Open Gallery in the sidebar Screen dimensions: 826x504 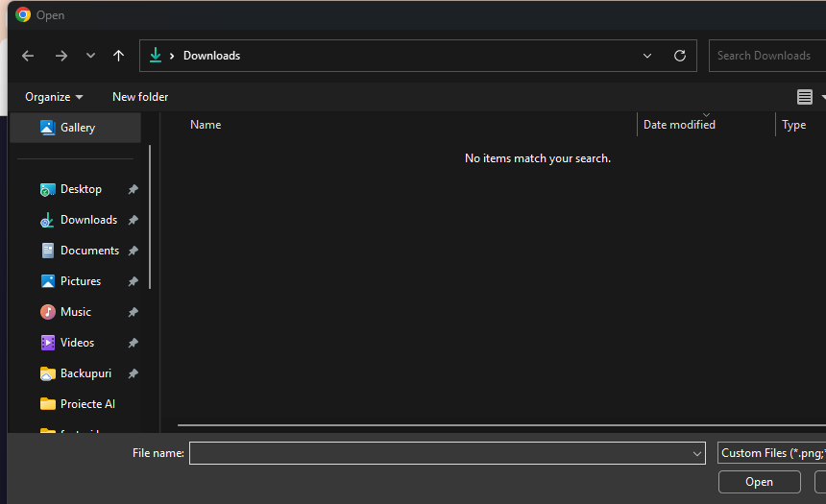[x=77, y=128]
